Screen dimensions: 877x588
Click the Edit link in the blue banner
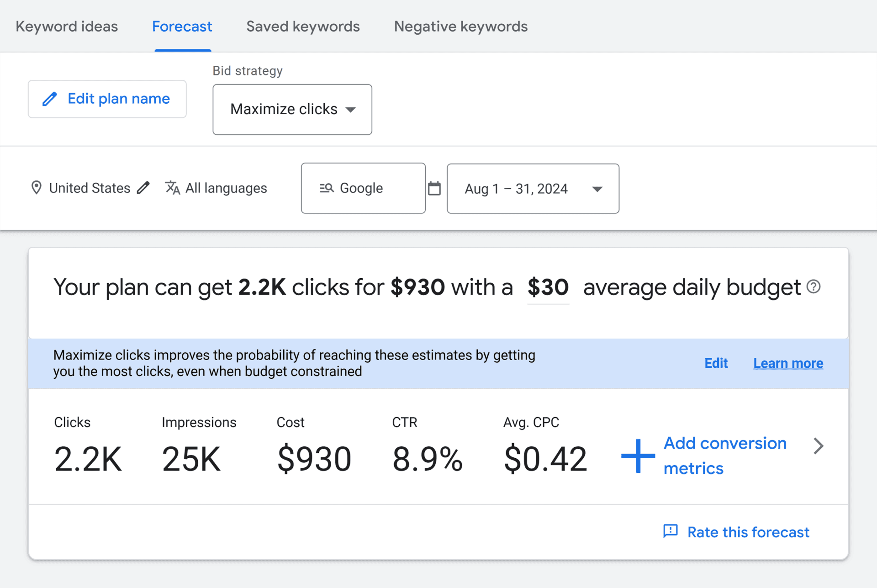(716, 363)
